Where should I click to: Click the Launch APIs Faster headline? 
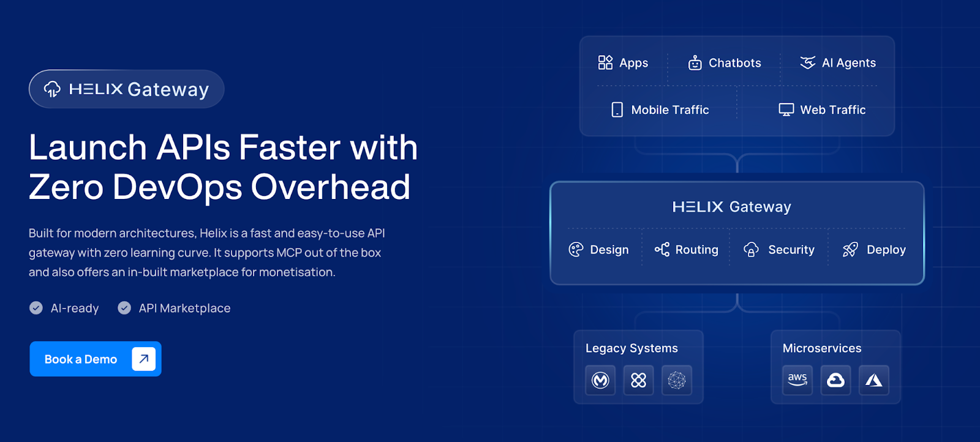(224, 167)
